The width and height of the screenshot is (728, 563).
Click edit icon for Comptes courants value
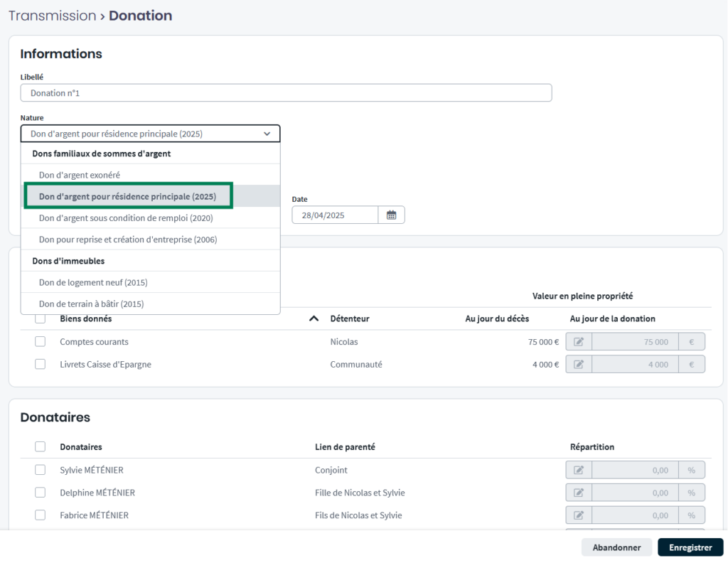click(x=579, y=342)
